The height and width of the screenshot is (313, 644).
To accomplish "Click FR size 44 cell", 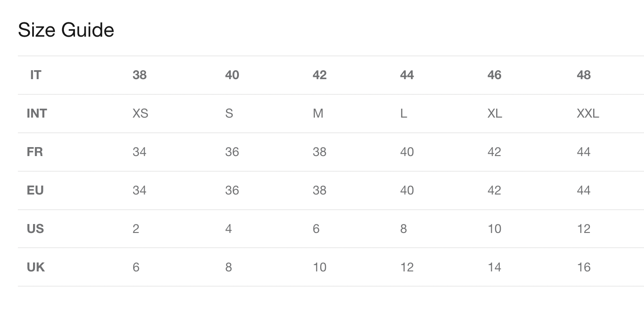I will [x=583, y=152].
